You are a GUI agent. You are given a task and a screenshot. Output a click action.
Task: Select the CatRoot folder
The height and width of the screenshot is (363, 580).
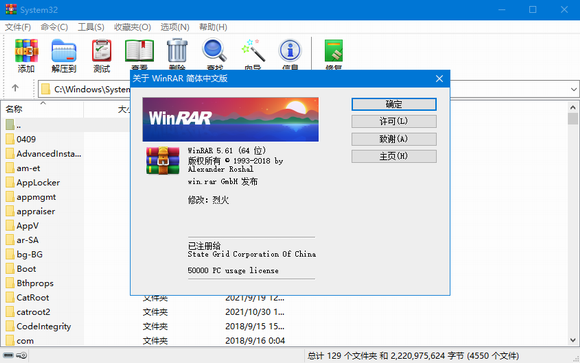pos(28,298)
